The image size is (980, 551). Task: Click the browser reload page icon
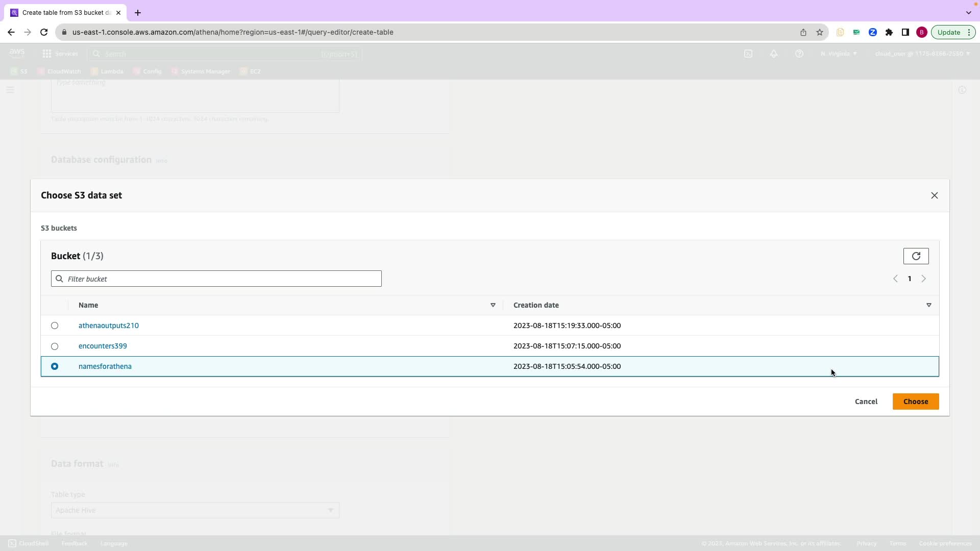[44, 32]
